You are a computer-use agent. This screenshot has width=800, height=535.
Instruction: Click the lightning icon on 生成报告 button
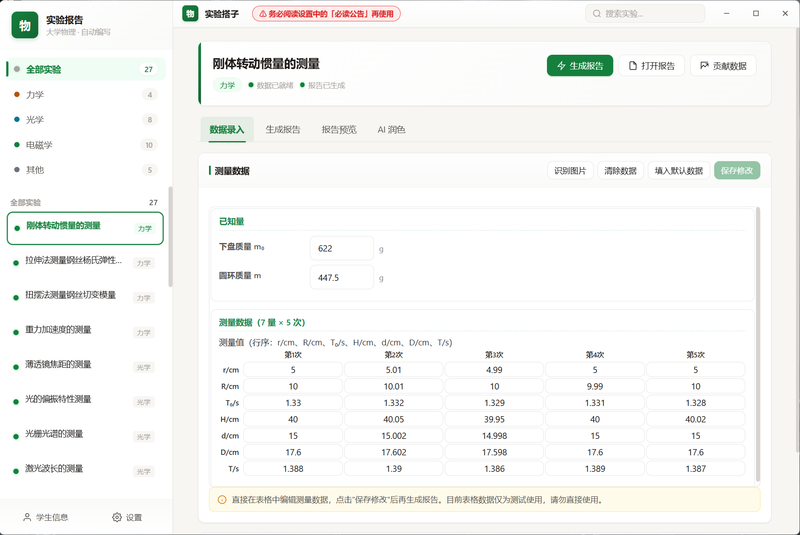coord(561,66)
